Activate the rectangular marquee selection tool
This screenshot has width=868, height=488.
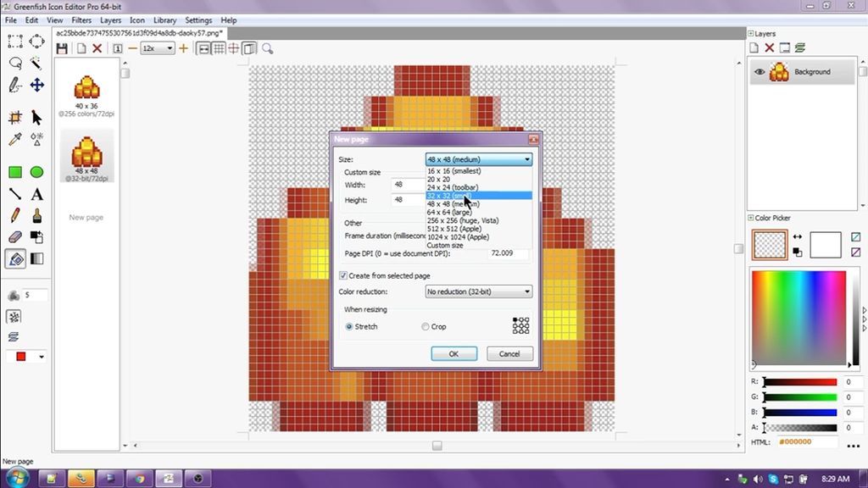14,40
